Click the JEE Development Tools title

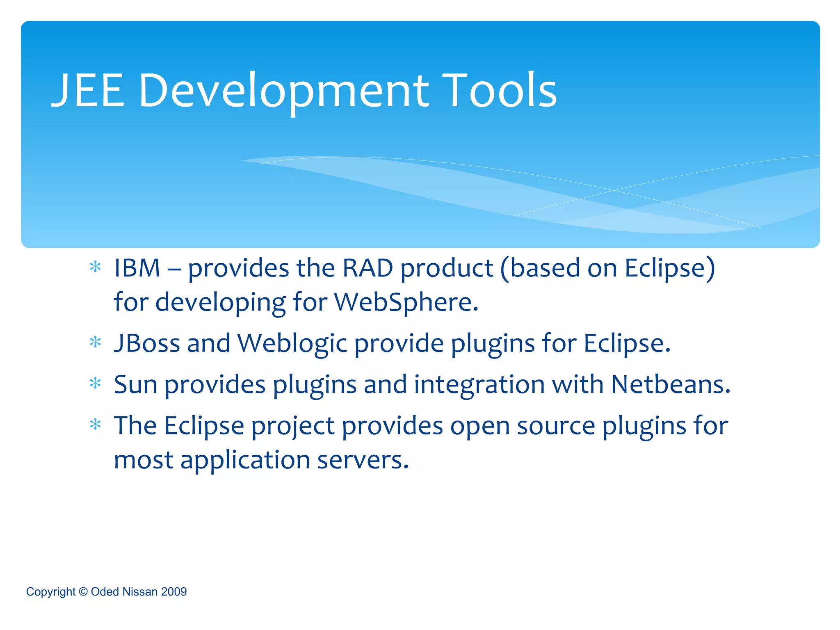click(x=304, y=90)
